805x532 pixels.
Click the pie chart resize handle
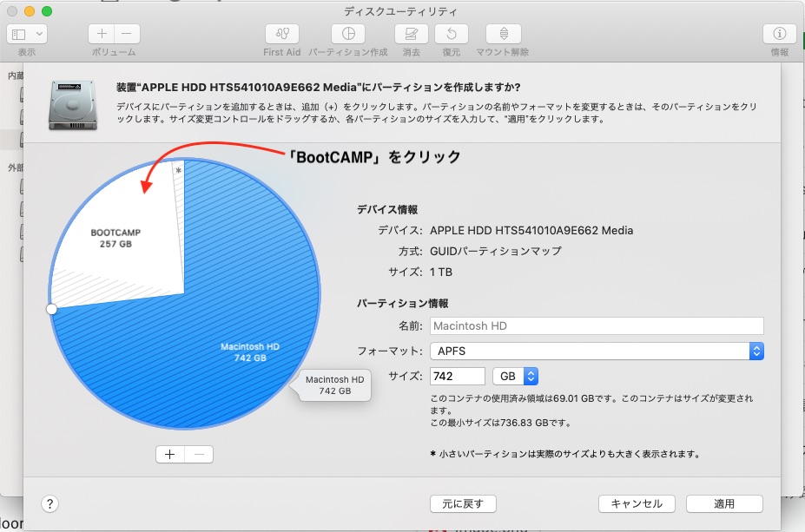tap(51, 309)
